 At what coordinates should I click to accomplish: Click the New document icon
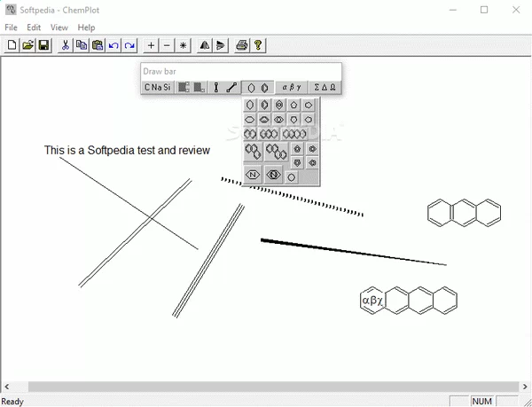tap(12, 44)
